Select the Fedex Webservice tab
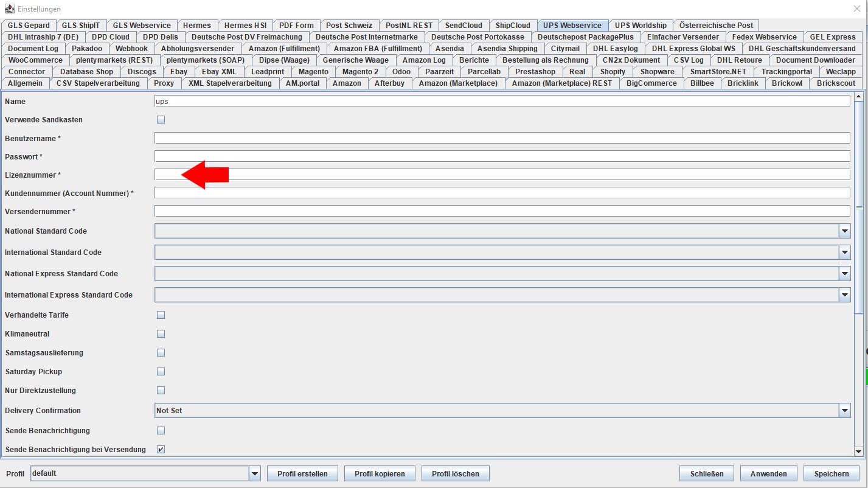 764,37
